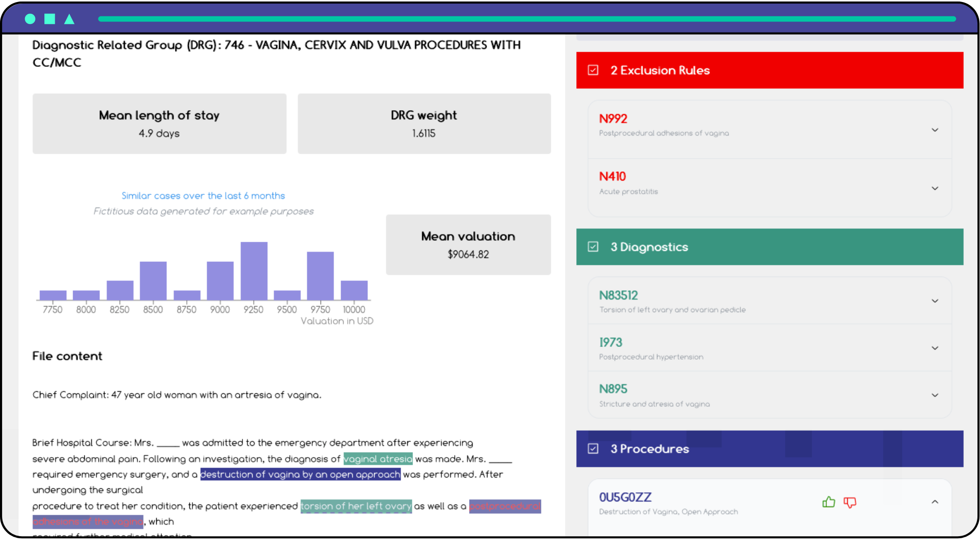Click the circle icon in top bar
980x551 pixels.
[30, 19]
